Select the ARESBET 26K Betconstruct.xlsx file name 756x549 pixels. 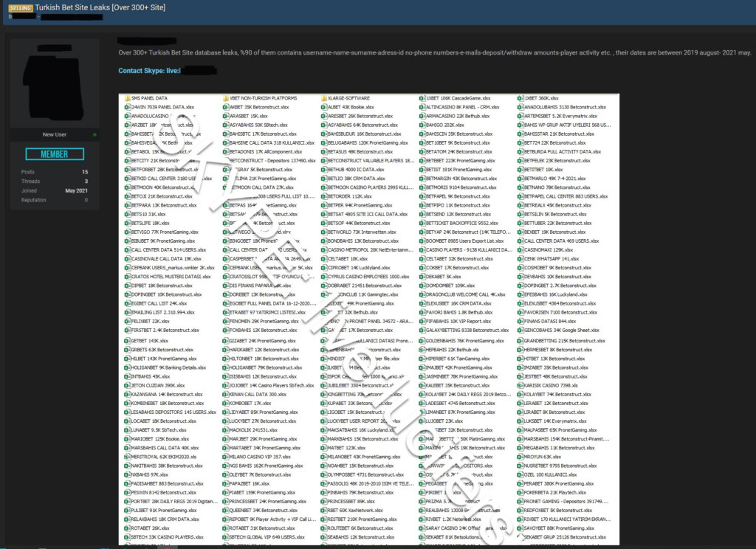coord(360,116)
